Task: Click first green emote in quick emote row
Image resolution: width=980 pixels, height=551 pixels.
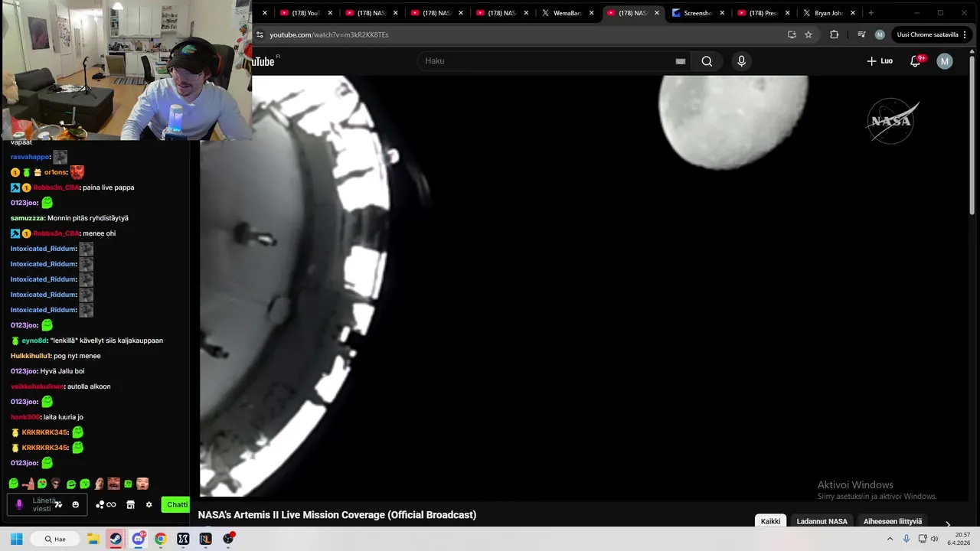Action: coord(14,484)
